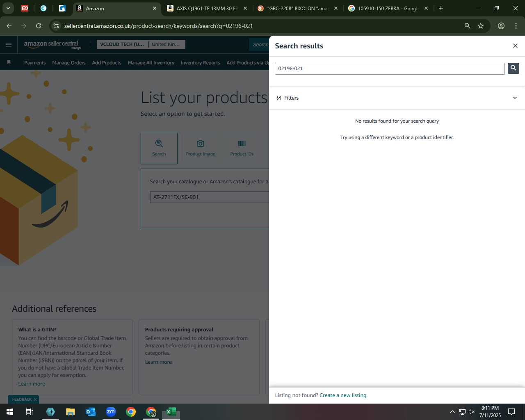
Task: Switch to the second pinned tab
Action: click(43, 8)
